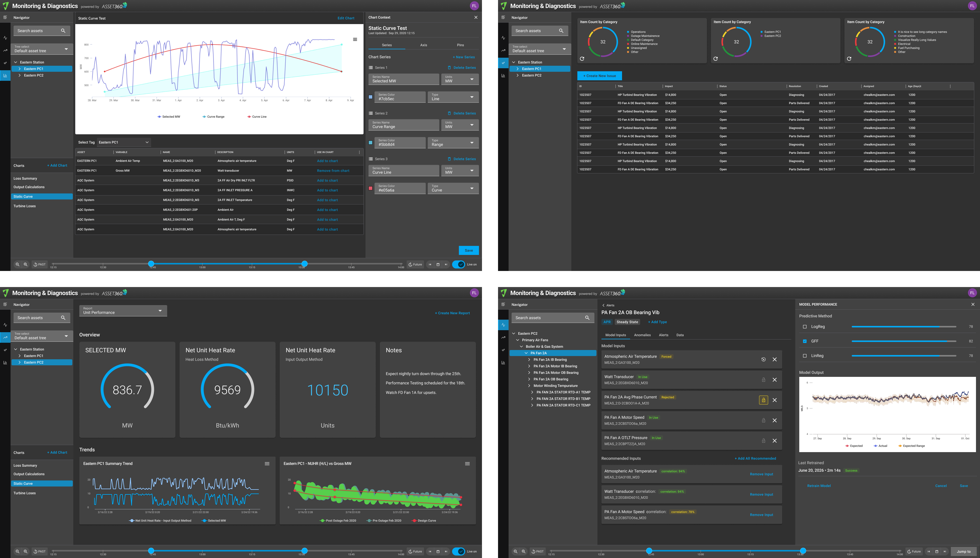The height and width of the screenshot is (558, 980).
Task: Remove Watt Transducer model input with its X icon
Action: click(x=774, y=380)
